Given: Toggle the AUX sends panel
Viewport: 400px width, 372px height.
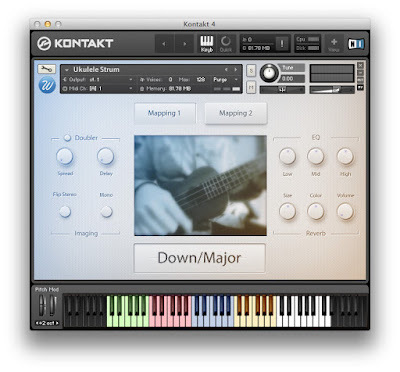Looking at the screenshot, I should click(x=360, y=80).
